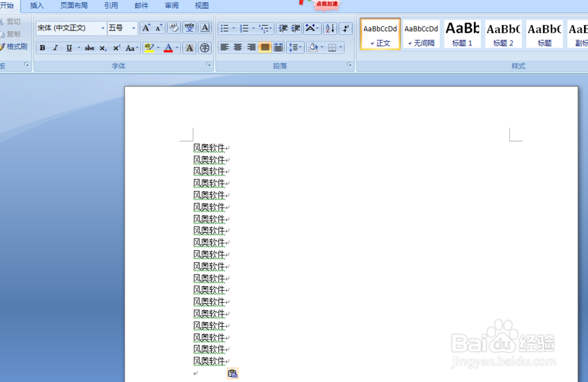Screen dimensions: 588x382
Task: Open the font size dropdown 五号
Action: [x=133, y=28]
